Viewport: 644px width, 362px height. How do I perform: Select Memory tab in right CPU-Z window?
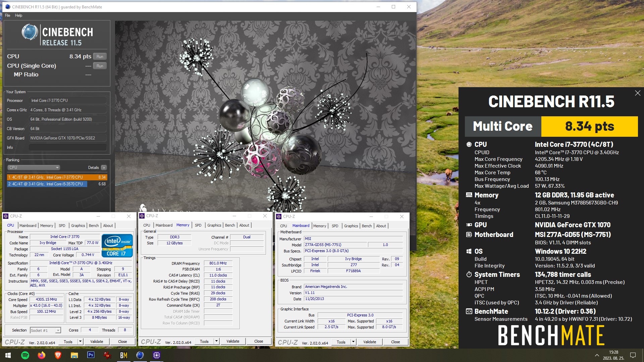320,226
